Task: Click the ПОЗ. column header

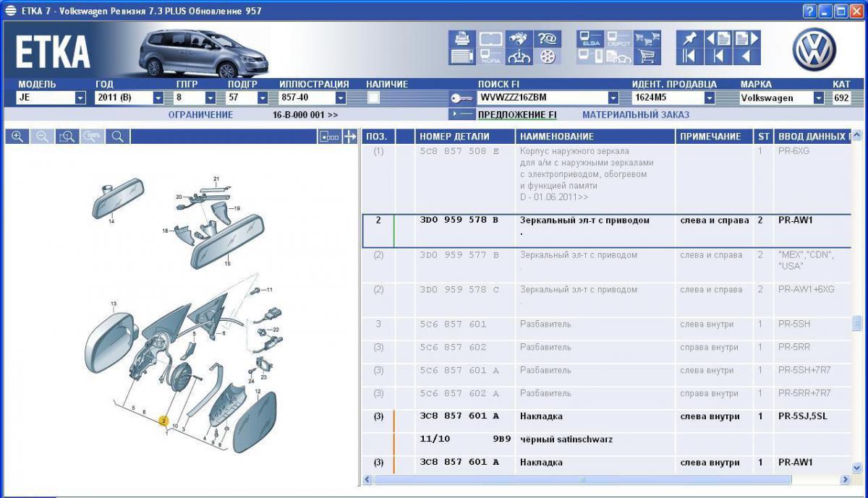Action: click(378, 137)
